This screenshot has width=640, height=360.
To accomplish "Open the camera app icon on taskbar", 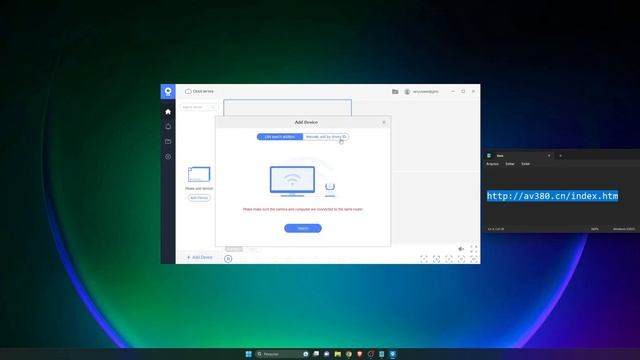I will (393, 354).
